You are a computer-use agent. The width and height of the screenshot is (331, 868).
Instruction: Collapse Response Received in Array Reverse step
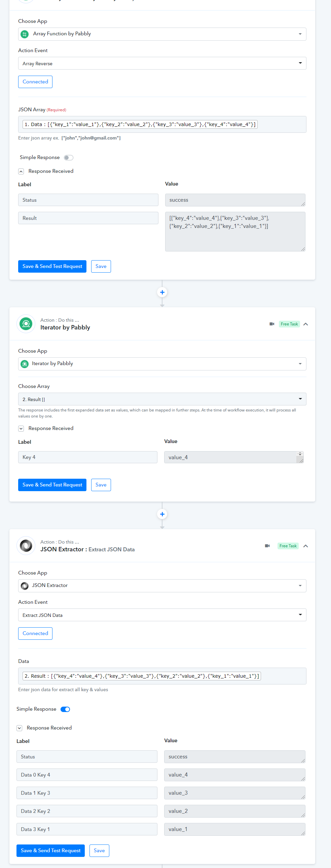pyautogui.click(x=21, y=171)
